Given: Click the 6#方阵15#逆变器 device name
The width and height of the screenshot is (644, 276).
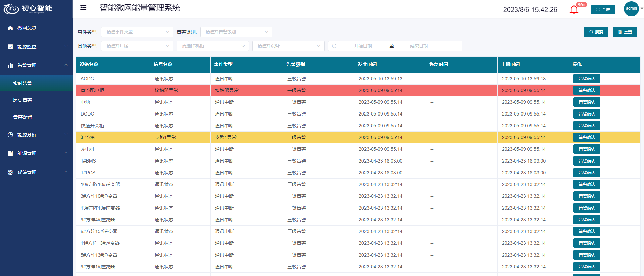Looking at the screenshot, I should (99, 231).
